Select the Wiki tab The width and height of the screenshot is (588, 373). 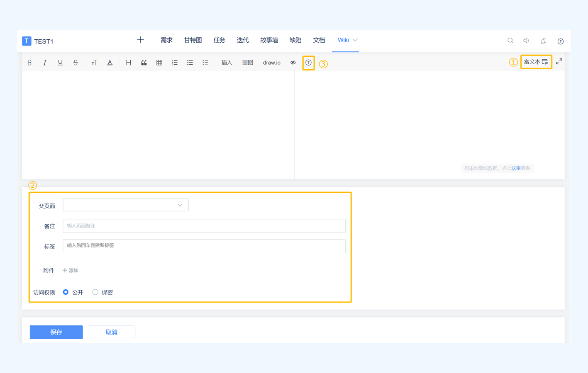(x=343, y=40)
